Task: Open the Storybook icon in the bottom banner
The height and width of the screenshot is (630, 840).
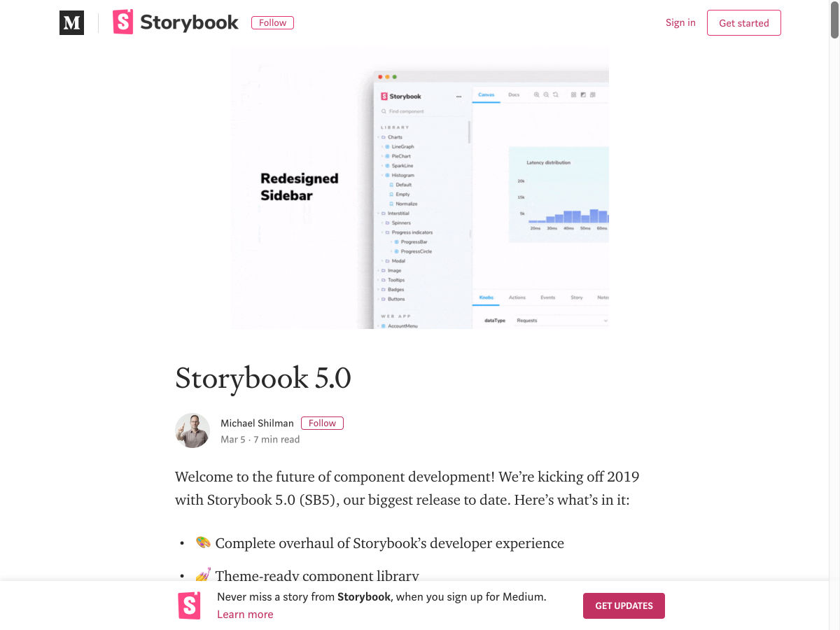Action: tap(189, 605)
